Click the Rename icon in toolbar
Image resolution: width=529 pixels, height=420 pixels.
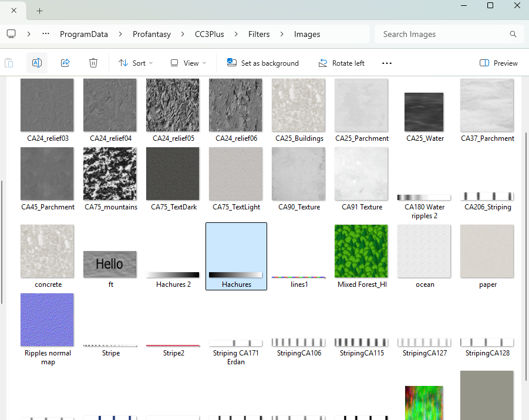(37, 63)
